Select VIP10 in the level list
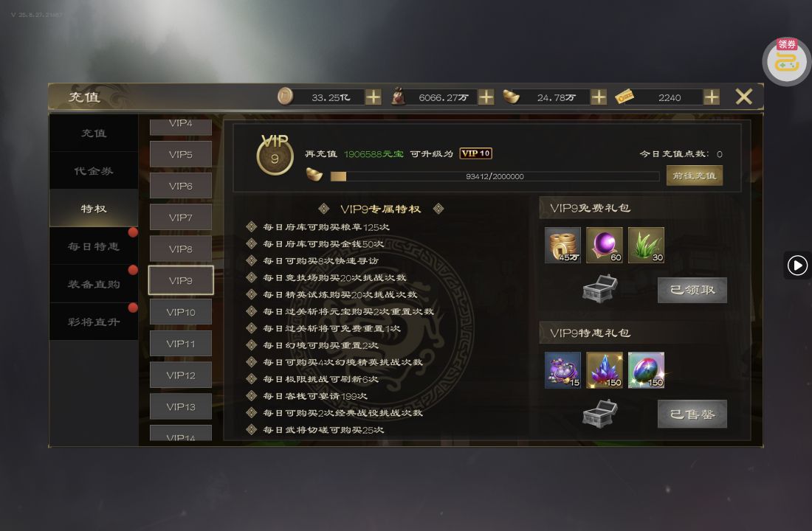The width and height of the screenshot is (812, 531). coord(181,312)
